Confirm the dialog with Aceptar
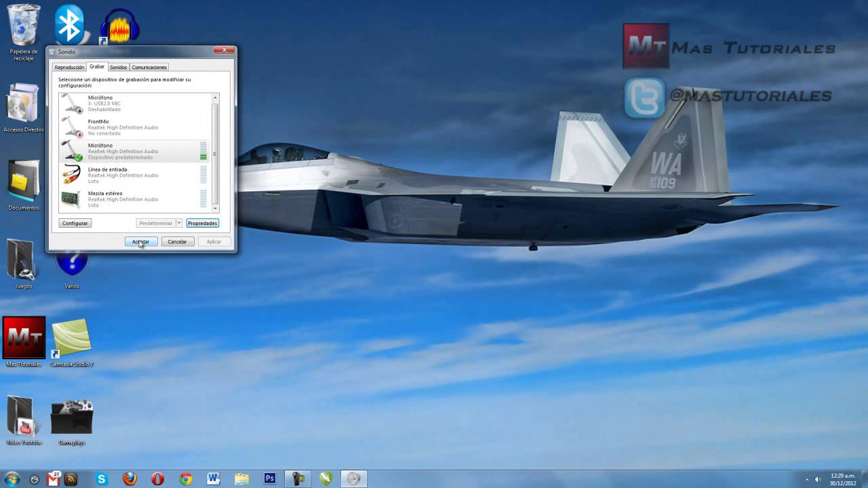Image resolution: width=868 pixels, height=488 pixels. 141,241
